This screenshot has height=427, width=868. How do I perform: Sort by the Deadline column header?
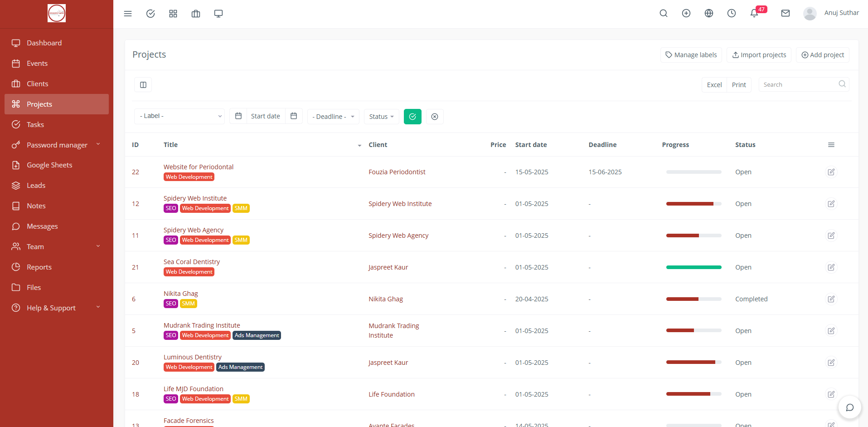pos(602,145)
